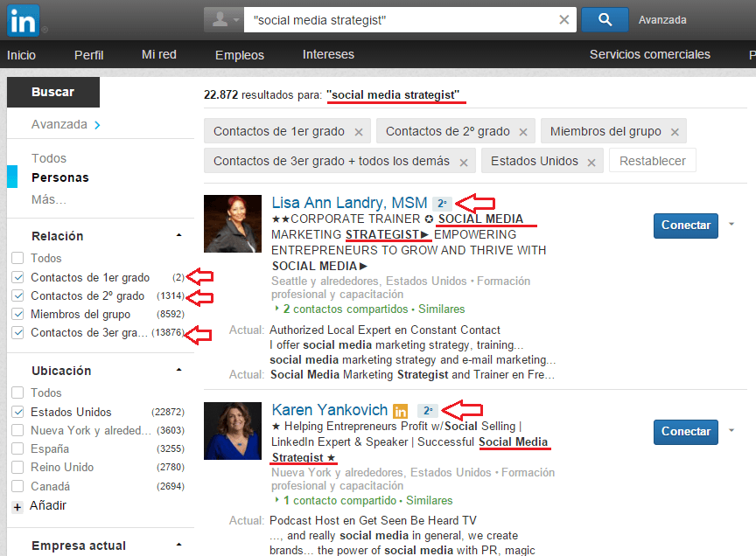
Task: Open Lisa Ann Landry's profile photo
Action: click(233, 224)
